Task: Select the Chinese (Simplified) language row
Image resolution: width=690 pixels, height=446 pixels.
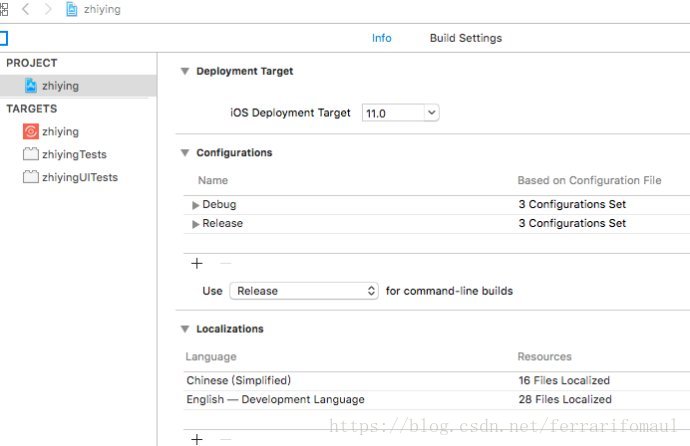Action: tap(437, 380)
